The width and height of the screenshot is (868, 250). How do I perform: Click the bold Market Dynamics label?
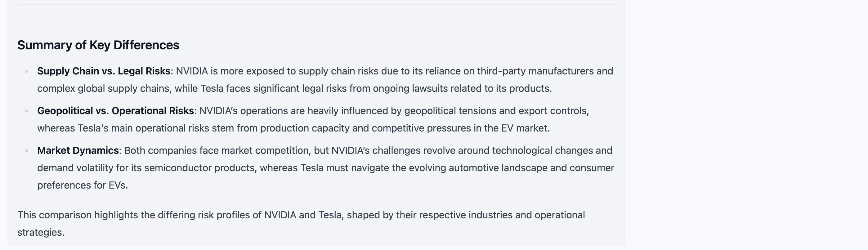[78, 151]
